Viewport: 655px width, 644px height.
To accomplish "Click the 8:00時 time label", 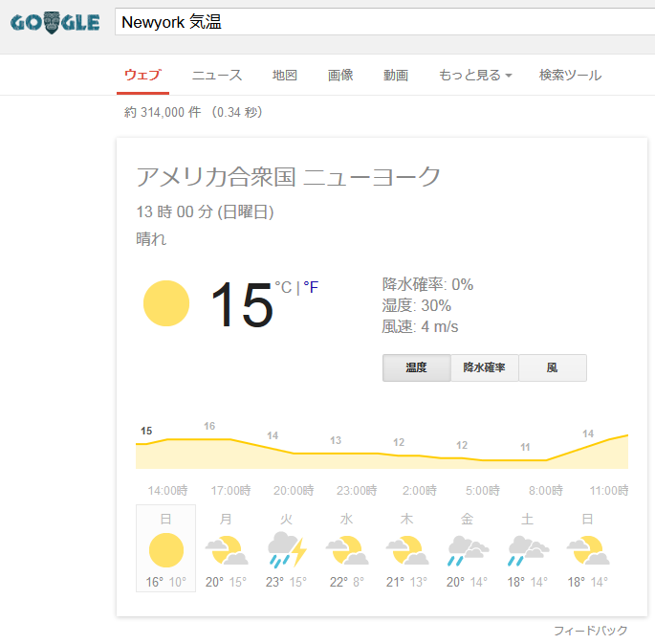I will point(546,490).
